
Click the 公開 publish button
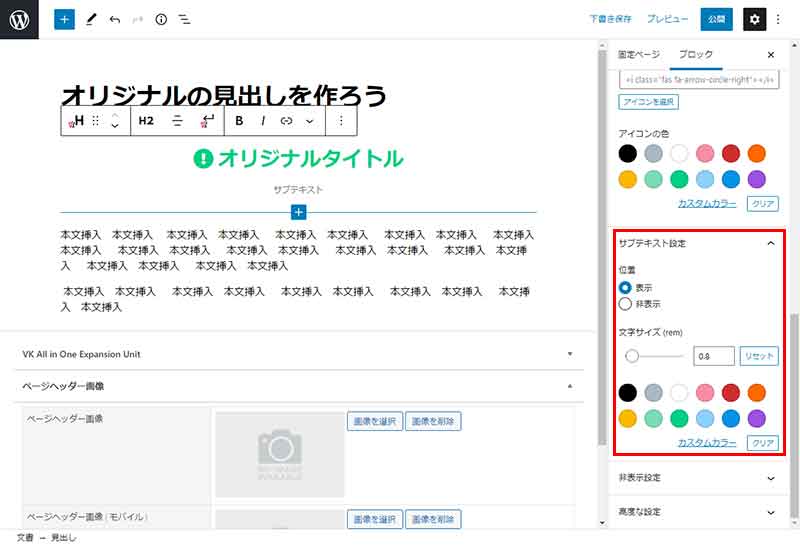click(x=716, y=19)
